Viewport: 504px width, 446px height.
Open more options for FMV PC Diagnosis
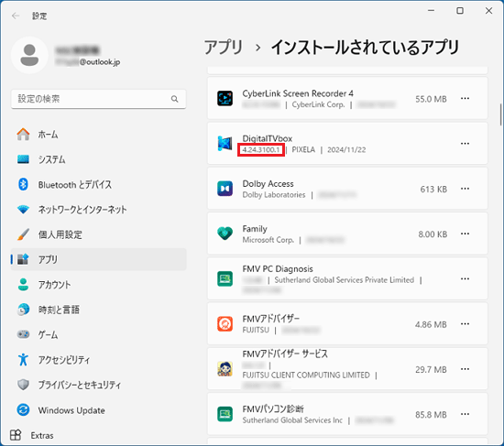(x=465, y=278)
